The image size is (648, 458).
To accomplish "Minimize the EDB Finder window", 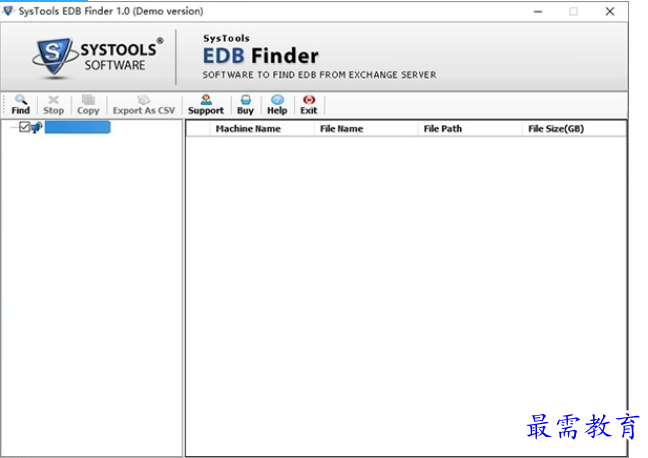I will 538,12.
